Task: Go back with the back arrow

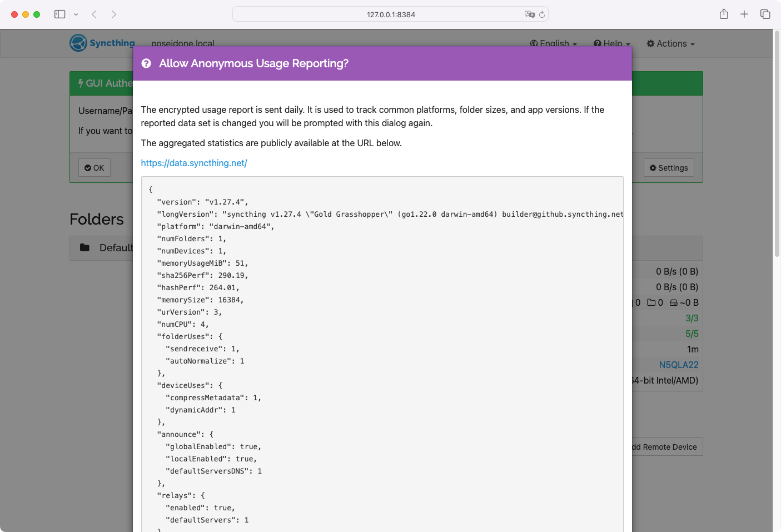Action: (94, 14)
